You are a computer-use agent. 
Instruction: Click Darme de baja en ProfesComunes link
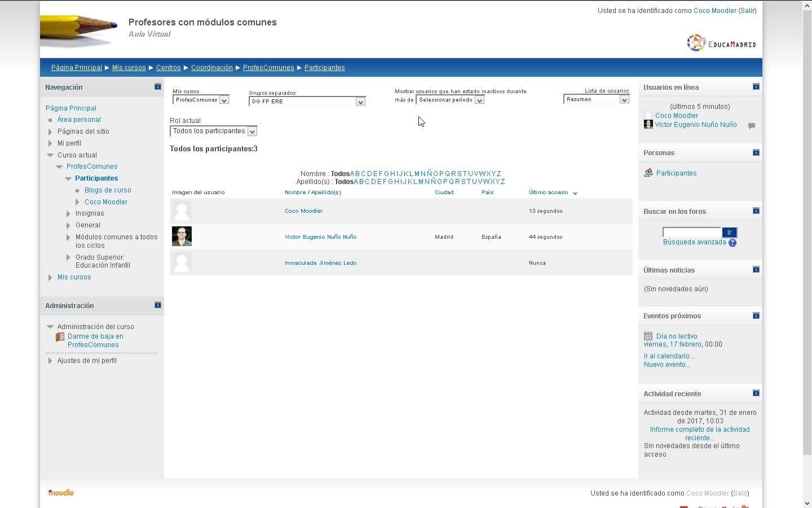(95, 340)
